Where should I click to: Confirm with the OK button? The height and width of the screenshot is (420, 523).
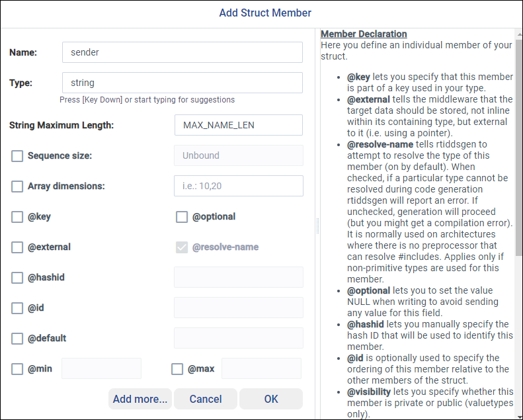point(271,399)
